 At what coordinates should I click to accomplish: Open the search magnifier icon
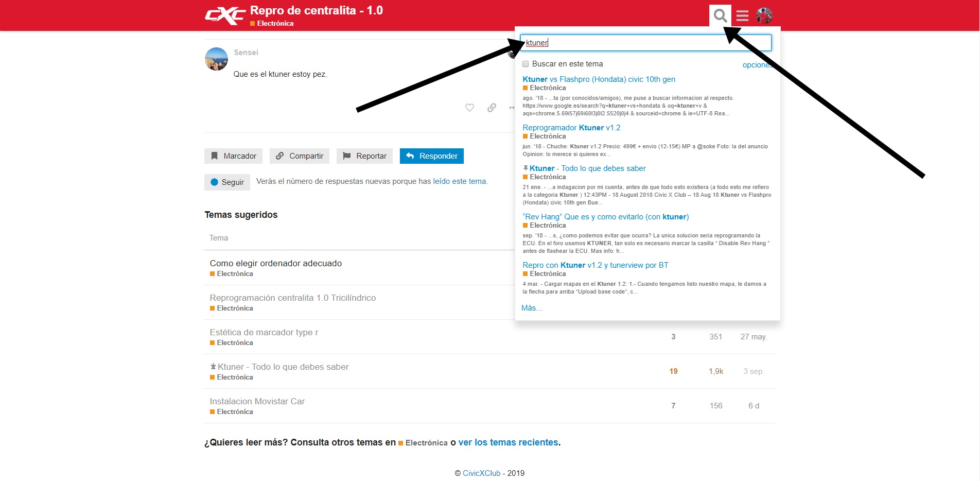coord(720,15)
